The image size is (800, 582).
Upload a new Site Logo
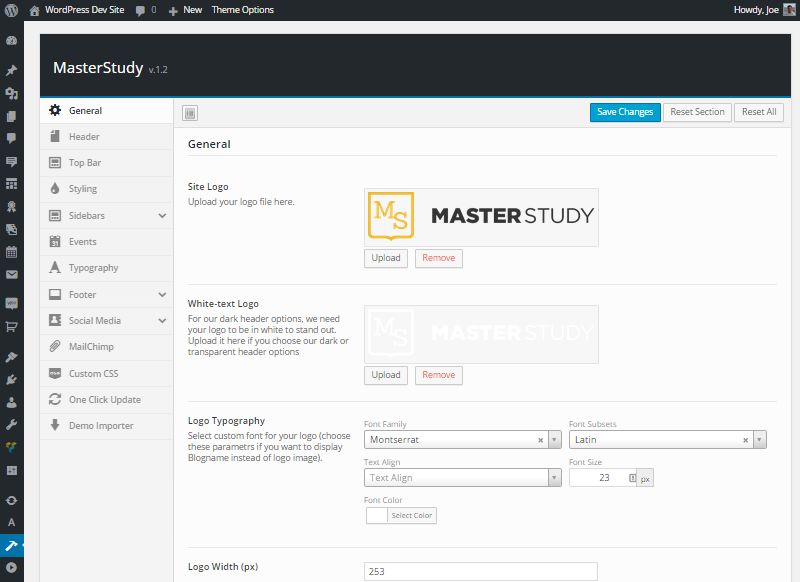click(386, 258)
